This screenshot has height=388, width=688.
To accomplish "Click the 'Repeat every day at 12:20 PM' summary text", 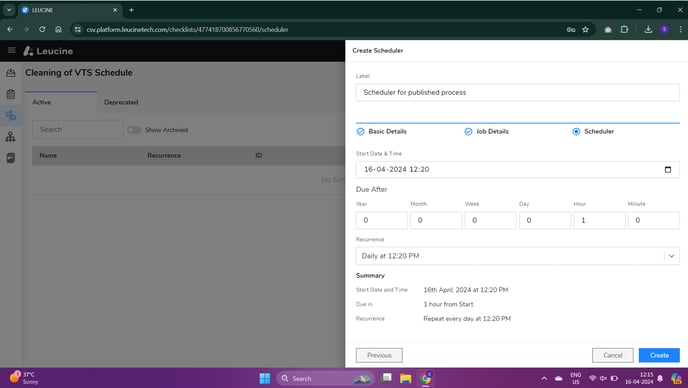I will click(x=467, y=319).
